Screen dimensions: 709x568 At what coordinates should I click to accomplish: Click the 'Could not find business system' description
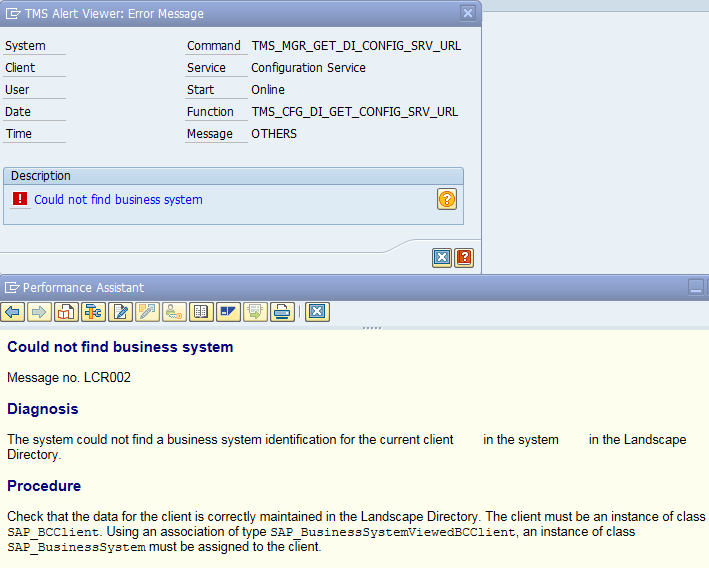(118, 199)
